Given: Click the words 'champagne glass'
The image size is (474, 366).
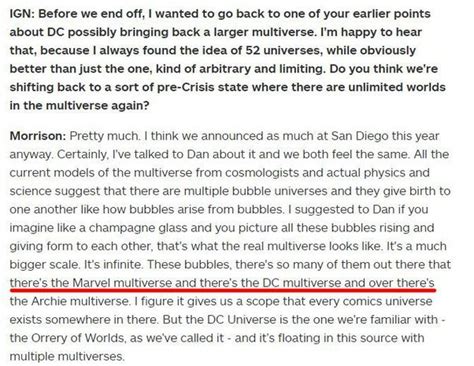Looking at the screenshot, I should (133, 228).
